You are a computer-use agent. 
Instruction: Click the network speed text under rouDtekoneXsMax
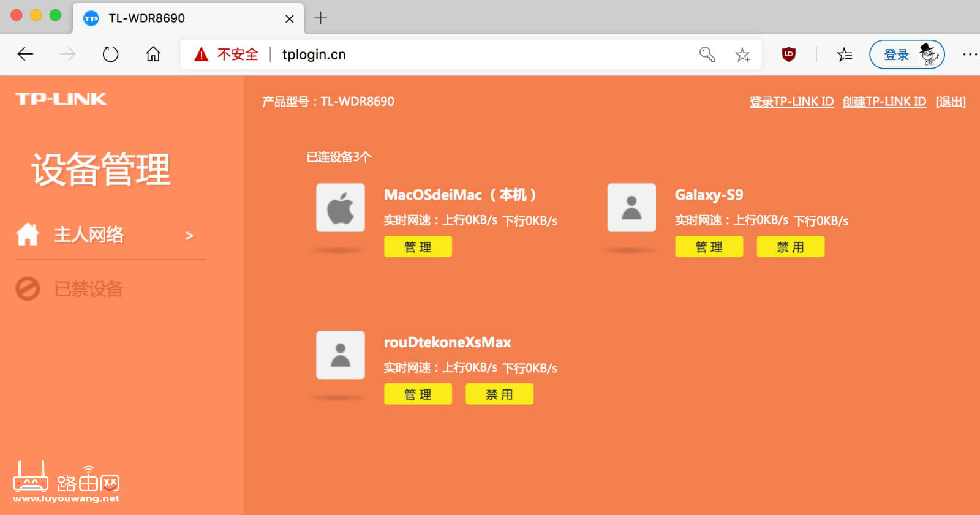click(470, 368)
